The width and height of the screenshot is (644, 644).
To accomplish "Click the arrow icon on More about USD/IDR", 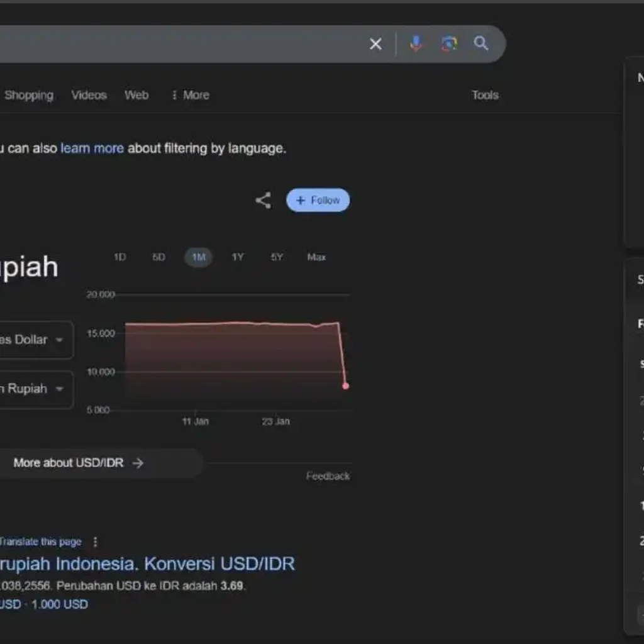I will 137,463.
